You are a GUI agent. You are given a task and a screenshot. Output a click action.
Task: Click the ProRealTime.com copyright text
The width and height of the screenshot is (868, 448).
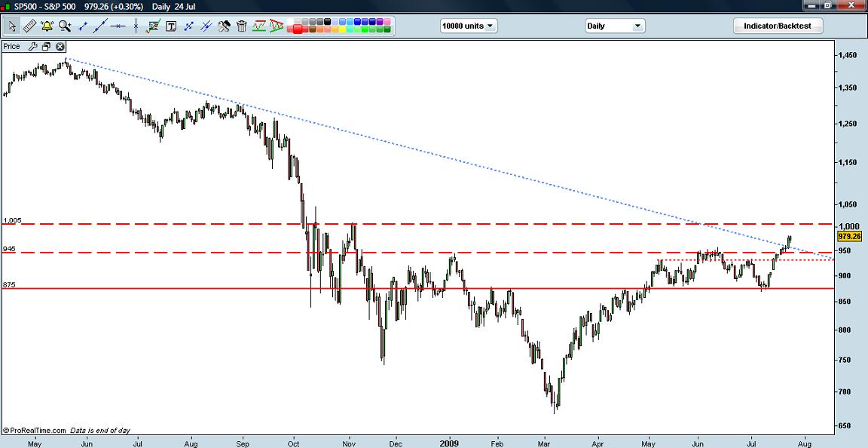click(x=35, y=430)
